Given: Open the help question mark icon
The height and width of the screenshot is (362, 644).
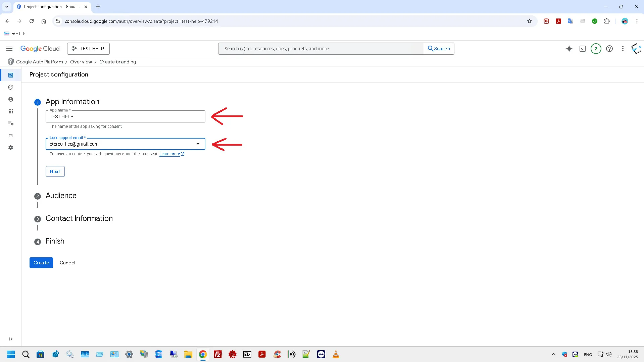Looking at the screenshot, I should point(609,49).
